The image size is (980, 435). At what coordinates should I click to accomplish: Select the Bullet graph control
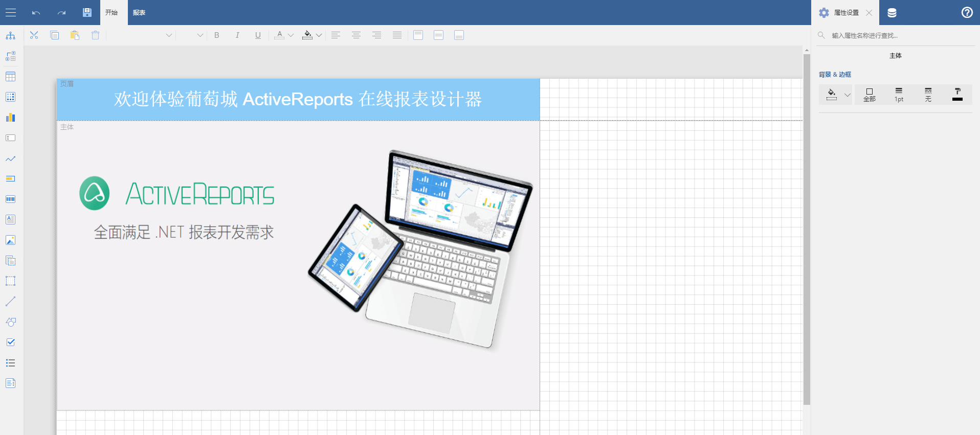[10, 179]
